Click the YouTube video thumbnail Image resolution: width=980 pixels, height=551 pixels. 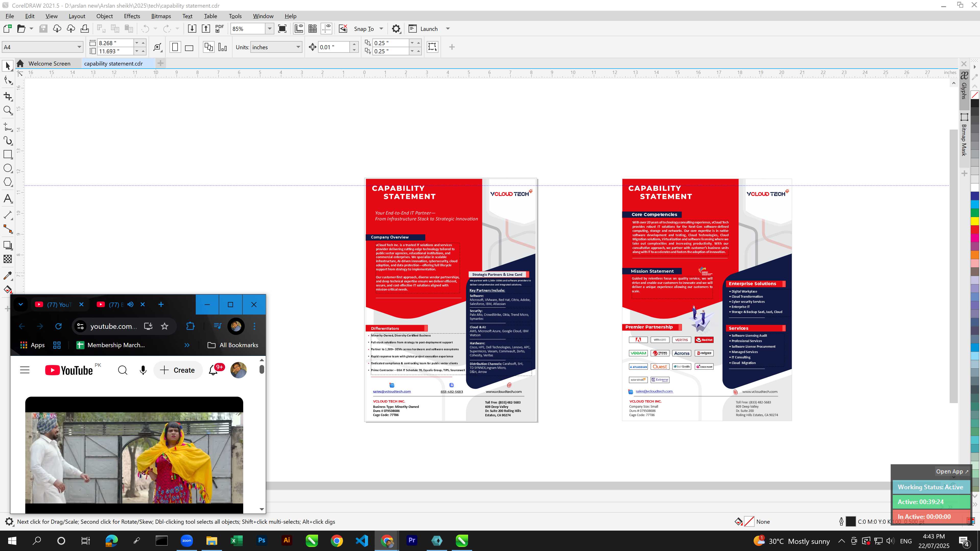click(134, 455)
